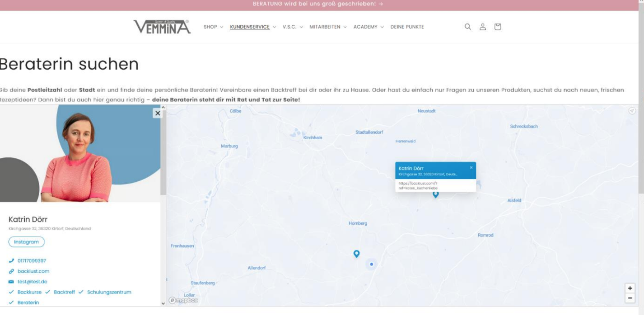Open the search magnifier icon in header
This screenshot has height=317, width=644.
pos(468,27)
